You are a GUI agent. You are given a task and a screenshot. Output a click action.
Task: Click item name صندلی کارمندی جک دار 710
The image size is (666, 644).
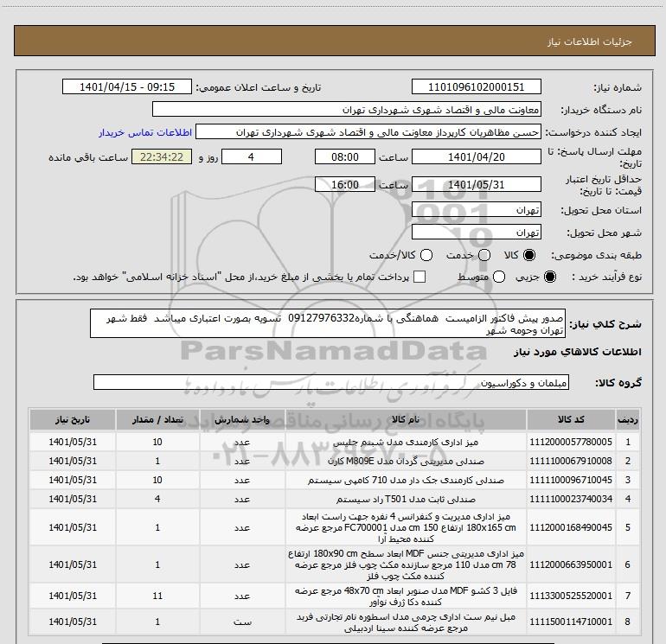406,480
